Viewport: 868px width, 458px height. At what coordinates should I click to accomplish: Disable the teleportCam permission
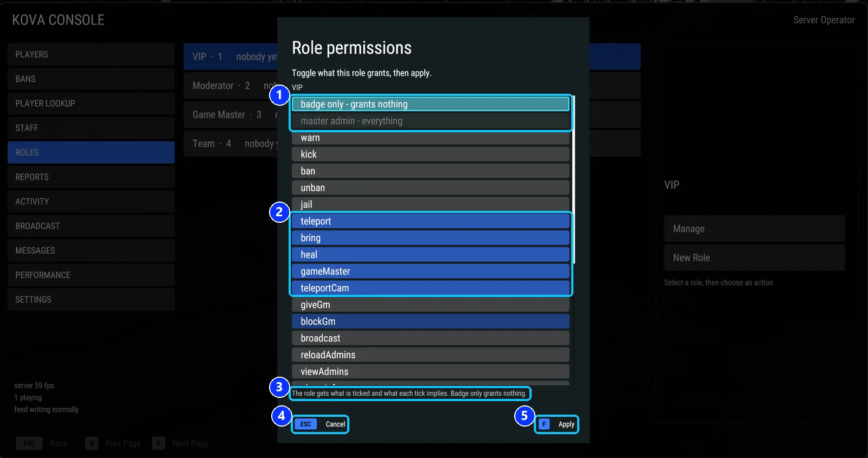point(430,288)
